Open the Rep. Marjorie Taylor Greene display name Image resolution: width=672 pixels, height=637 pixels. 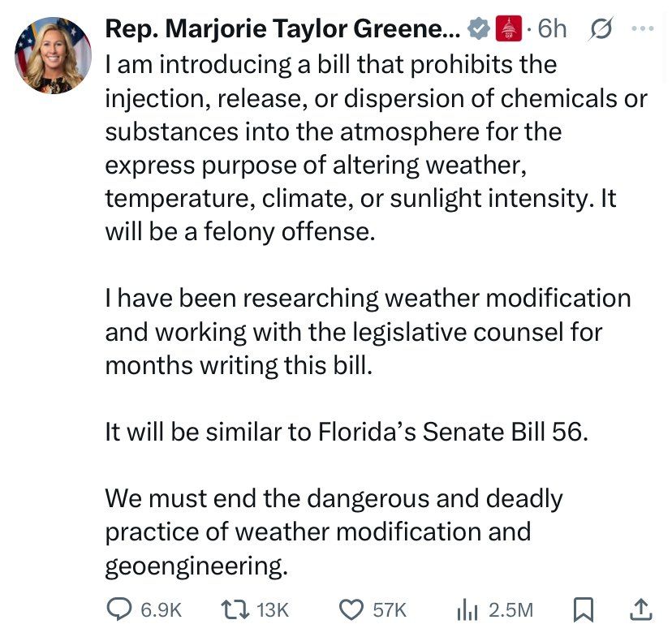pyautogui.click(x=283, y=28)
